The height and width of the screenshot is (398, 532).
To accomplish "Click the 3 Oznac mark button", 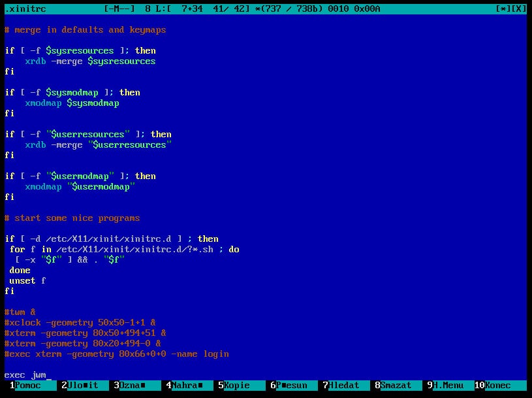I will [x=136, y=386].
